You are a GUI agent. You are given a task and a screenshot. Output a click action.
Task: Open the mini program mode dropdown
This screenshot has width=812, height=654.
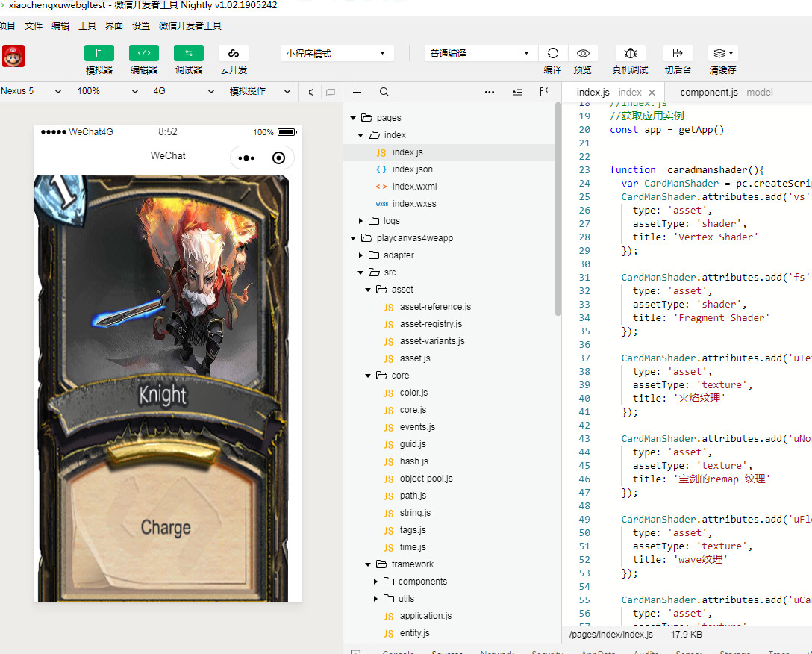(x=338, y=54)
